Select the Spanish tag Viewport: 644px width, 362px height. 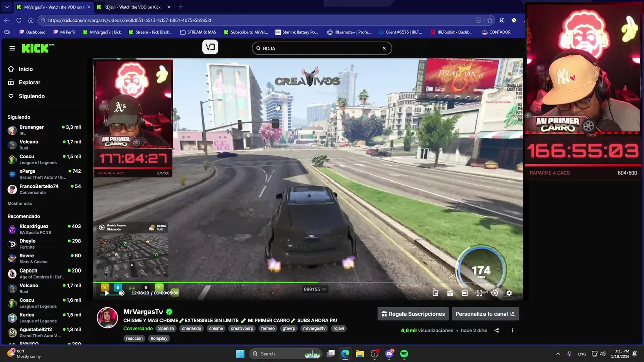point(166,328)
